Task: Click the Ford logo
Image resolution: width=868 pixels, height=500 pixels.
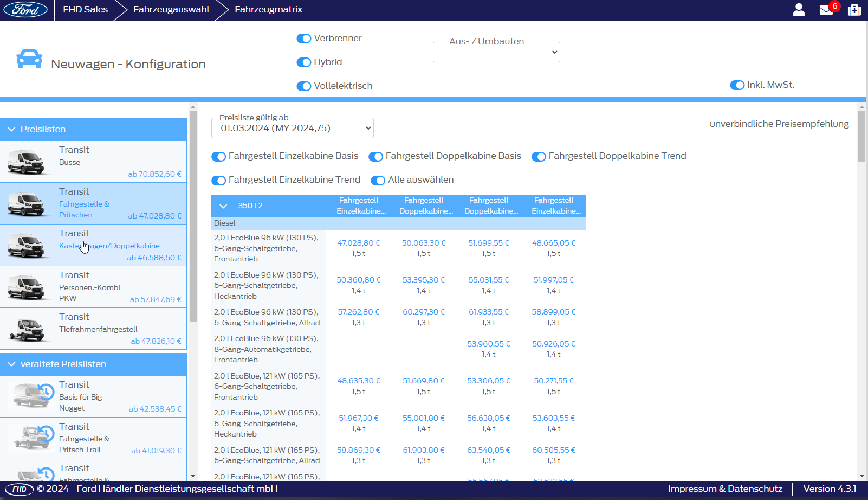Action: tap(25, 9)
